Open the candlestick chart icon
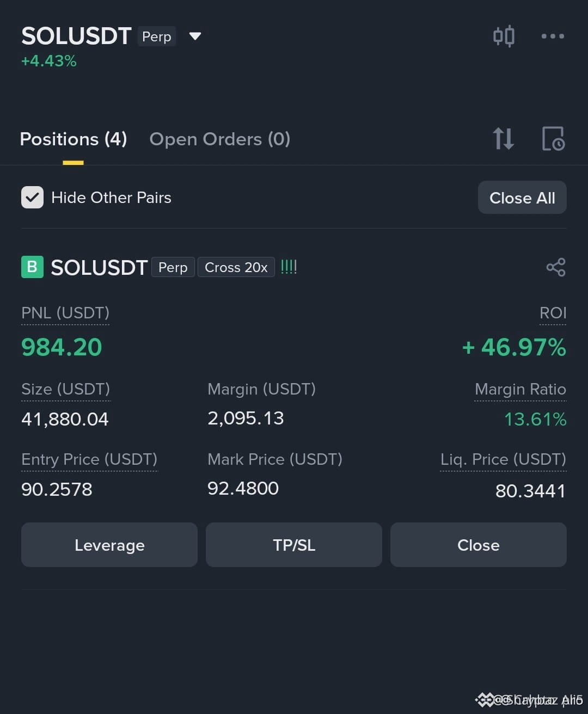This screenshot has width=588, height=714. point(504,36)
